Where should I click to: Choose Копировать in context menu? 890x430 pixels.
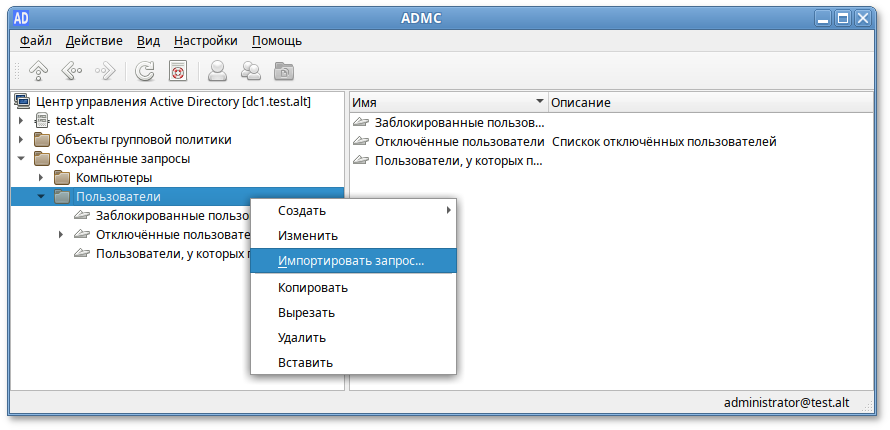pos(354,288)
